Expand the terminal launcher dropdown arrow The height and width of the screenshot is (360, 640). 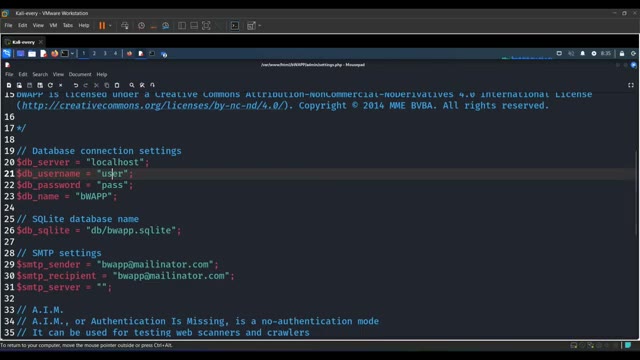[x=72, y=53]
